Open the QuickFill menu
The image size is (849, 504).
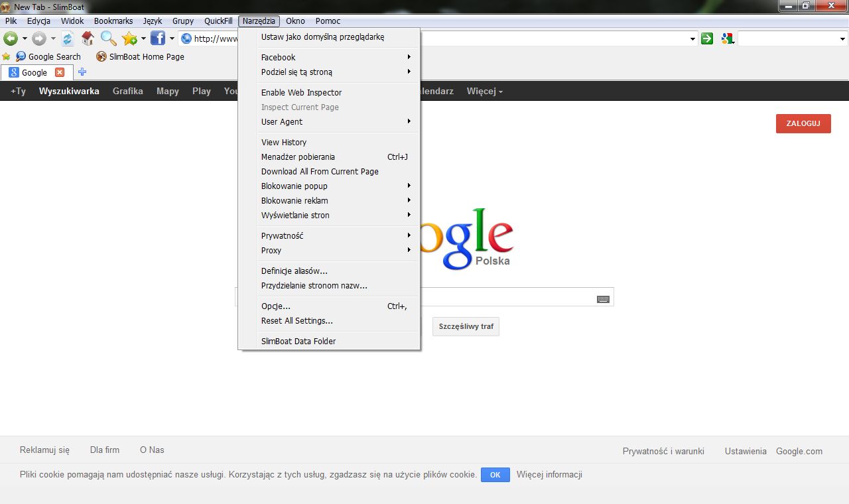click(x=218, y=21)
